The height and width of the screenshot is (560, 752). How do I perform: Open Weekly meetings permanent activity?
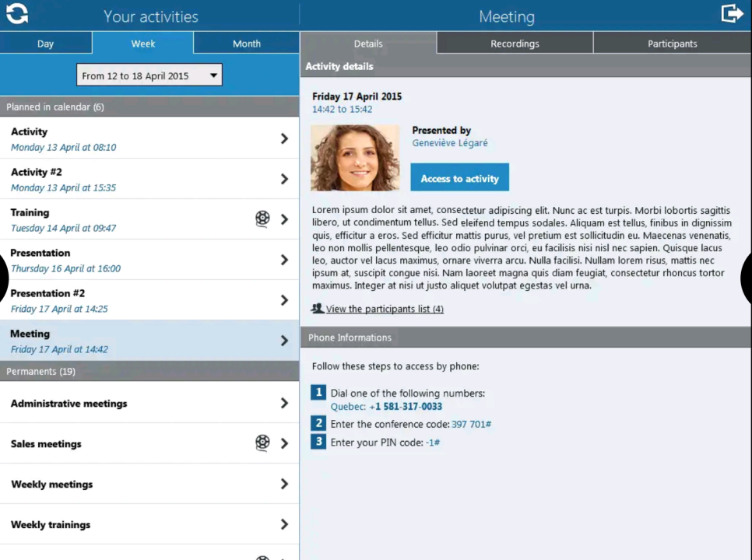(149, 484)
